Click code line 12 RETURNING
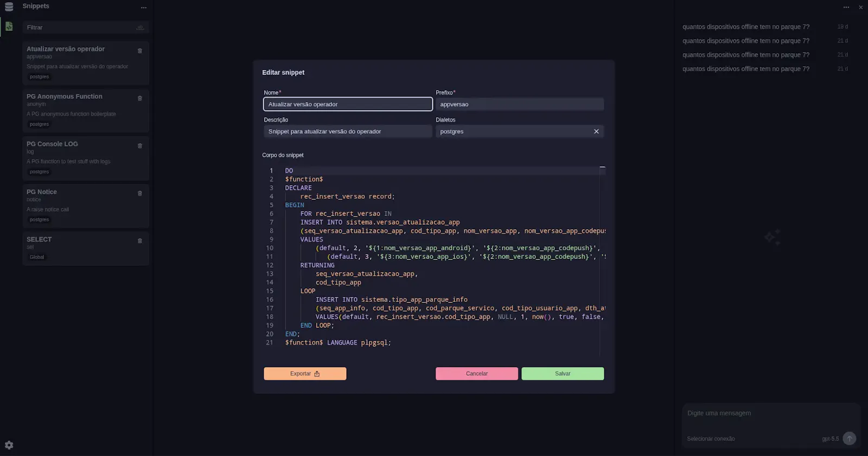Screen dimensions: 868x456 coord(317,265)
